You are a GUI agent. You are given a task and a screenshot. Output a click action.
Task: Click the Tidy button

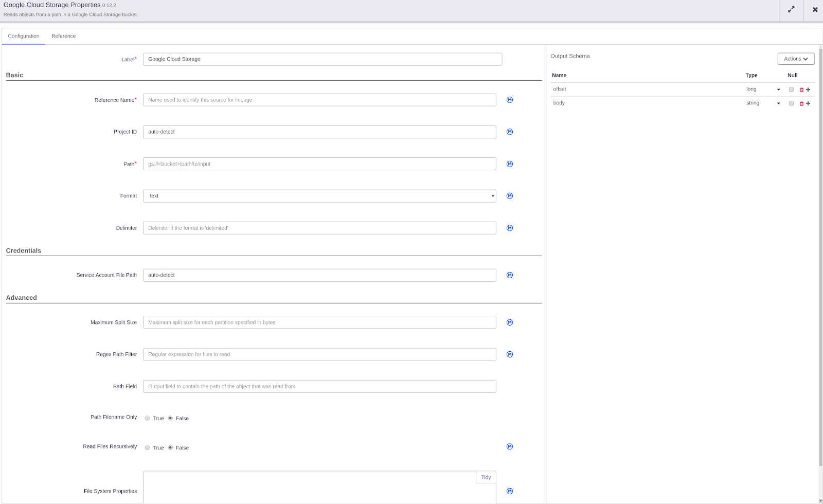pyautogui.click(x=486, y=477)
